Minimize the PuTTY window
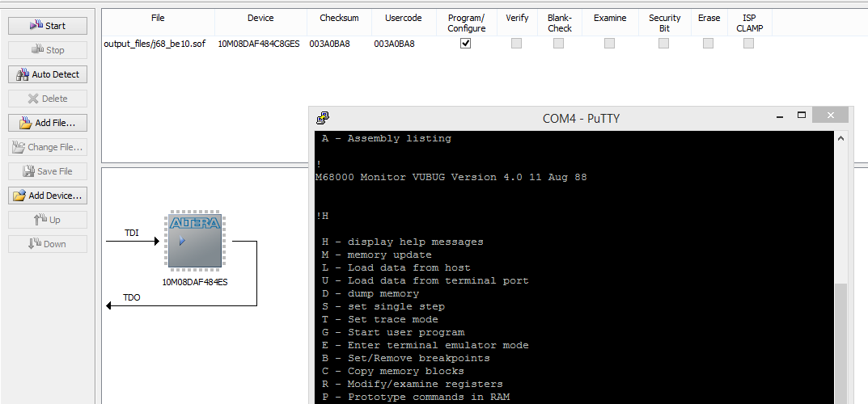 coord(781,116)
